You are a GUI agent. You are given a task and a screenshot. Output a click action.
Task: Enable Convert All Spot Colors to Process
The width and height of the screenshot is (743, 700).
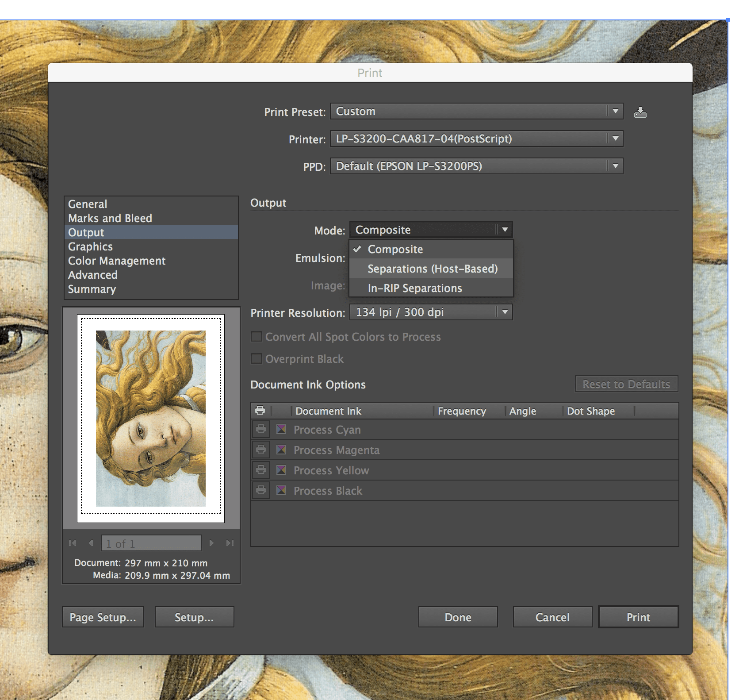tap(256, 337)
